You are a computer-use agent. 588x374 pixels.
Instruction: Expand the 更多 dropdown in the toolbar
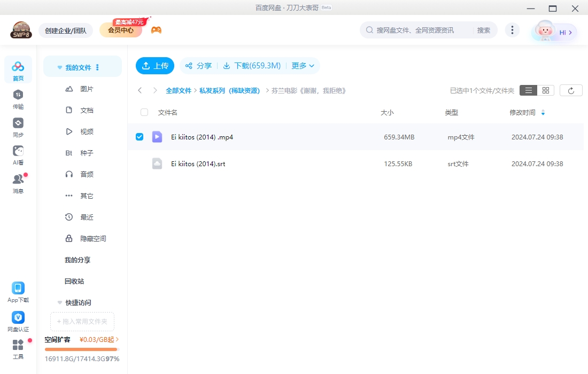tap(303, 65)
